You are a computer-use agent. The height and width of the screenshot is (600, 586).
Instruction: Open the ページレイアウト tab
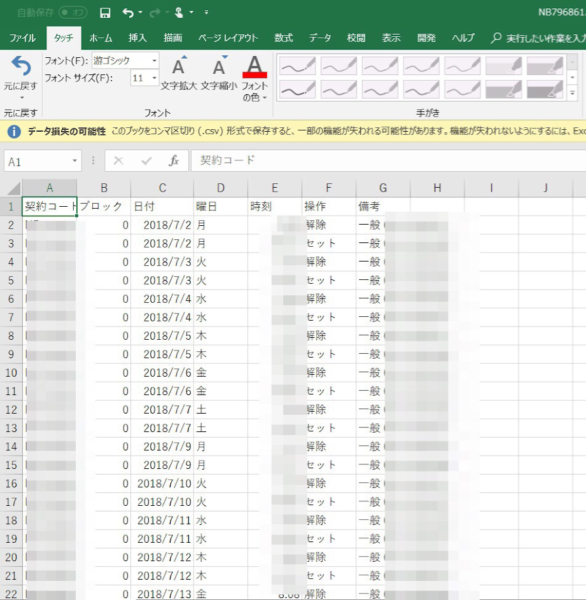coord(228,38)
